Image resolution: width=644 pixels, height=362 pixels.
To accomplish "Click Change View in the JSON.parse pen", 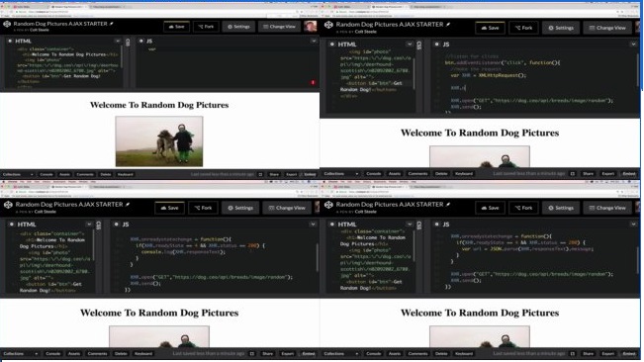I will pos(607,208).
